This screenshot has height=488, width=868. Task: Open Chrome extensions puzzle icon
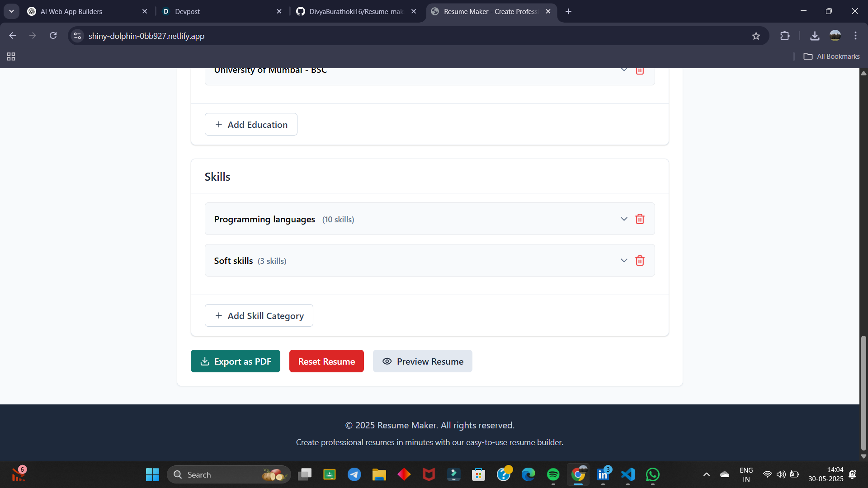tap(785, 36)
